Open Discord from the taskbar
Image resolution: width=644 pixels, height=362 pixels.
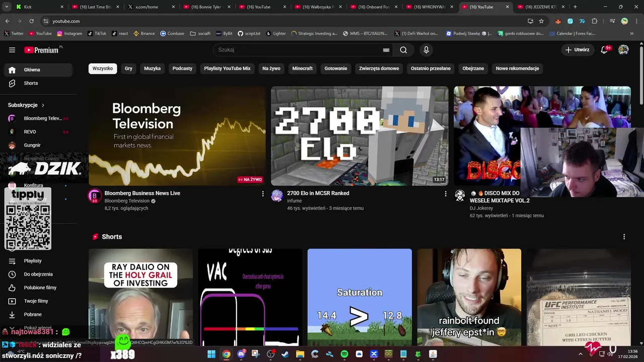point(241,354)
